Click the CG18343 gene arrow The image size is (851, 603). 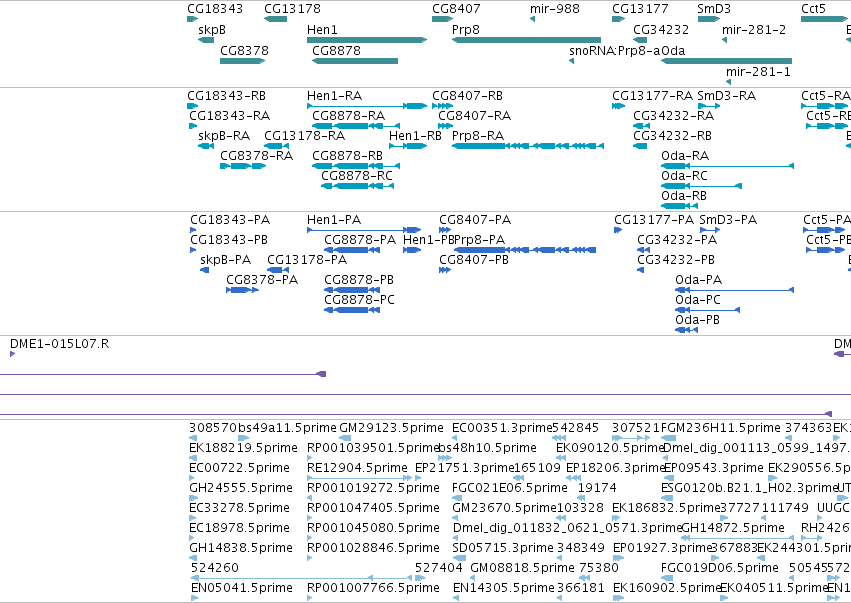(193, 19)
